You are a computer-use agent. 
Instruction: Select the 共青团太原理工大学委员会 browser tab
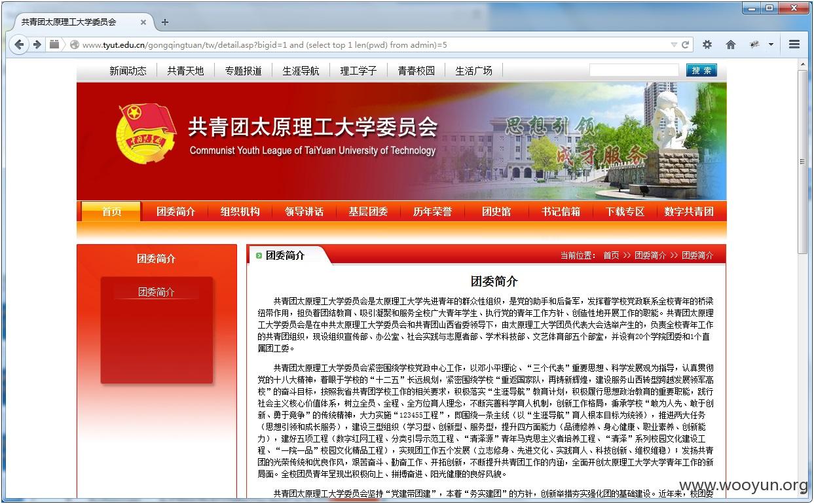80,22
